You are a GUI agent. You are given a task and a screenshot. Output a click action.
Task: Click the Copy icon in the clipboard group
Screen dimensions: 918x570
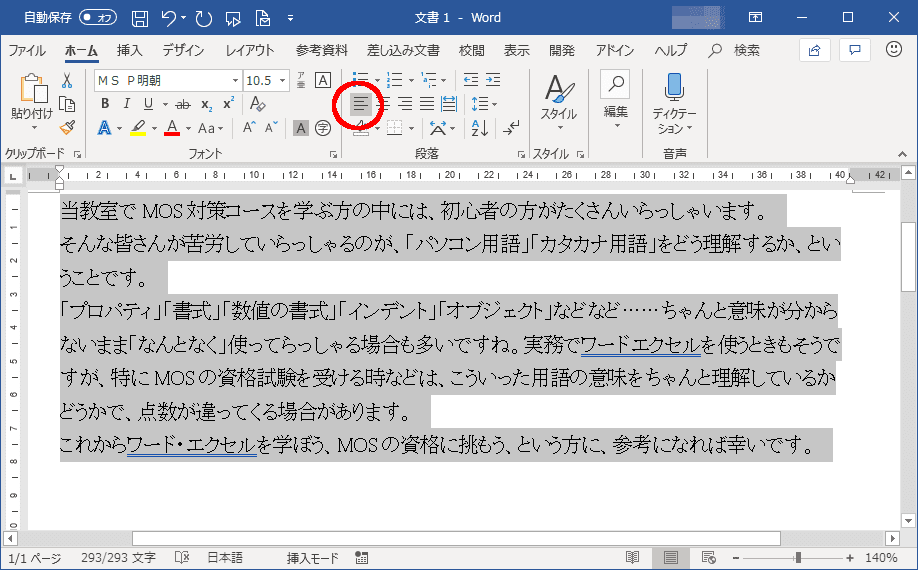pos(67,104)
